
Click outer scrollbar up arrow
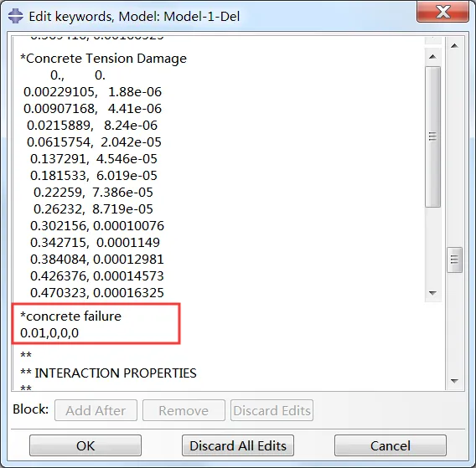tap(454, 46)
